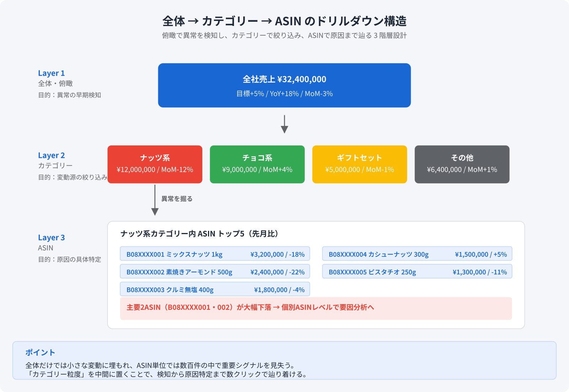Open the その他 category card
The width and height of the screenshot is (569, 392).
pyautogui.click(x=462, y=164)
